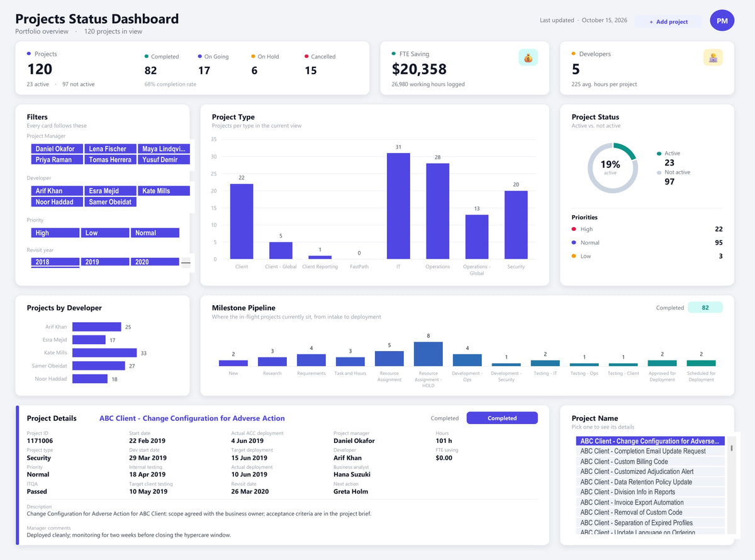Select ABC Client - Invoice Export Automation
Image resolution: width=755 pixels, height=560 pixels.
pyautogui.click(x=651, y=502)
